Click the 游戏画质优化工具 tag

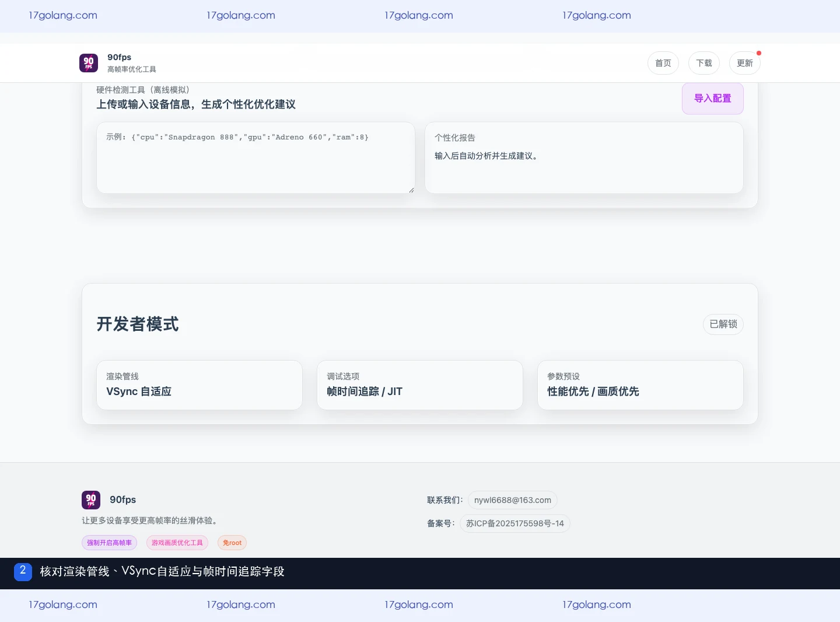(x=177, y=543)
